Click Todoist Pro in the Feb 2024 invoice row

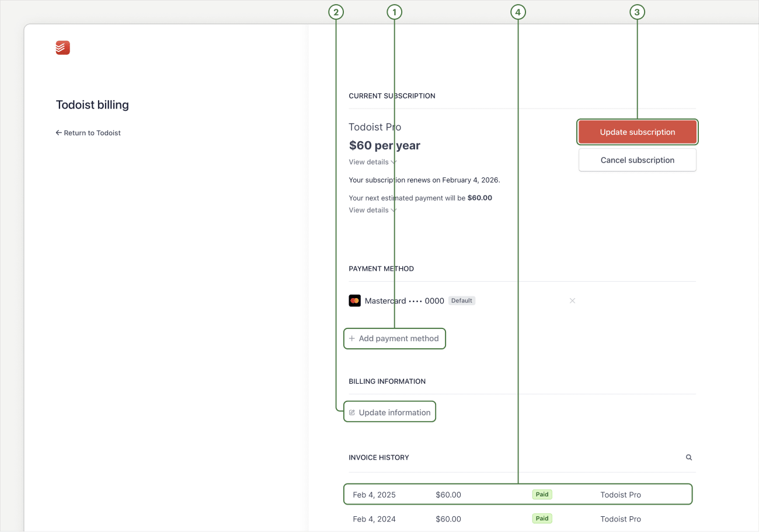[x=620, y=519]
